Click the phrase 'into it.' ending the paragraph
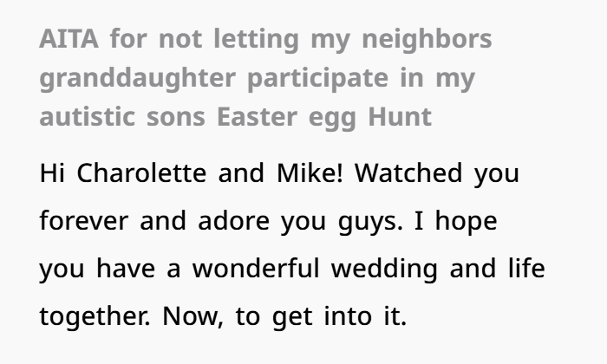 tap(365, 316)
